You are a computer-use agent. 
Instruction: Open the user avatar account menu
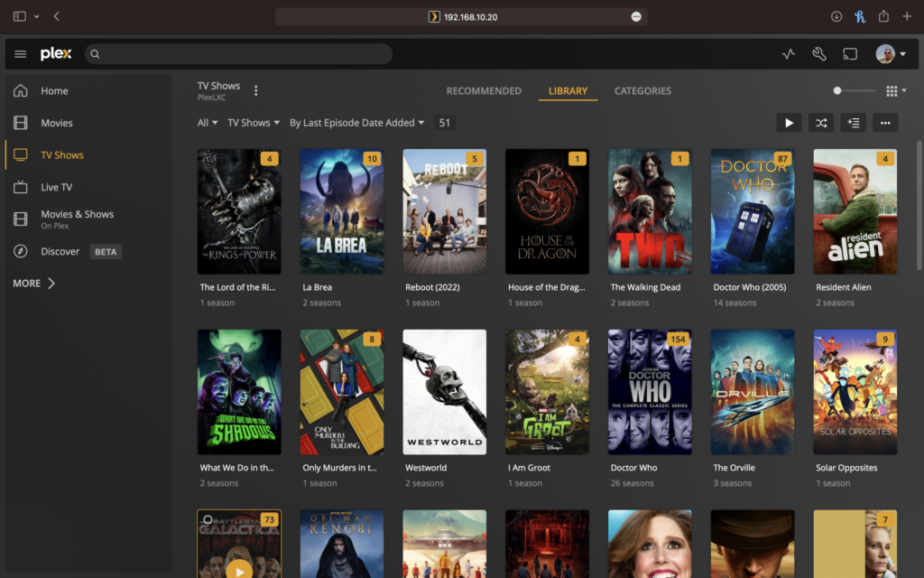(x=891, y=53)
